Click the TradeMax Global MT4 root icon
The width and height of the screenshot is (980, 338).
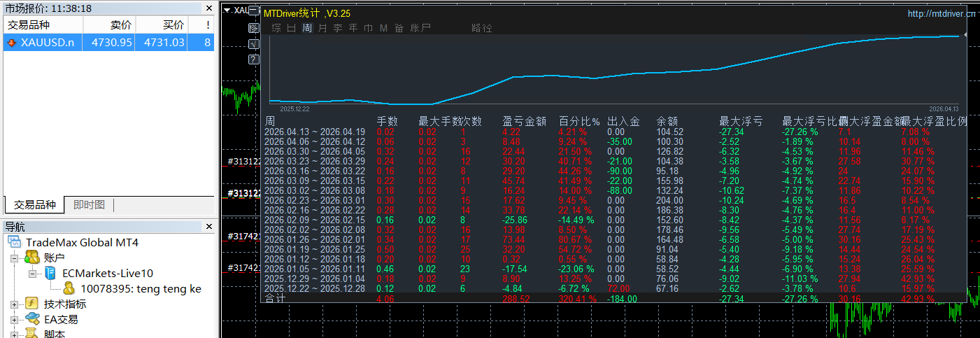click(15, 243)
